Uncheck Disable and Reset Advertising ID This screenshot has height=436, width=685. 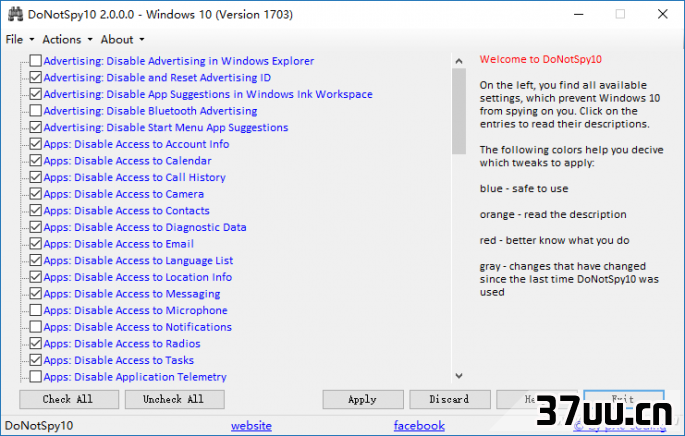pos(36,77)
